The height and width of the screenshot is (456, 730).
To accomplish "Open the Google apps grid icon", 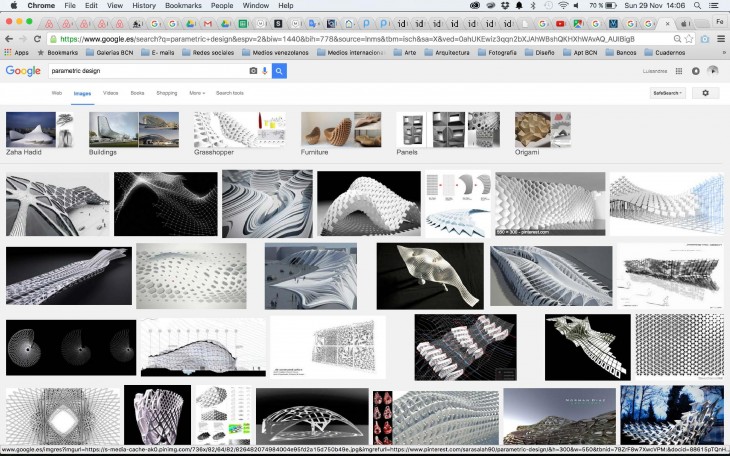I will [x=679, y=71].
